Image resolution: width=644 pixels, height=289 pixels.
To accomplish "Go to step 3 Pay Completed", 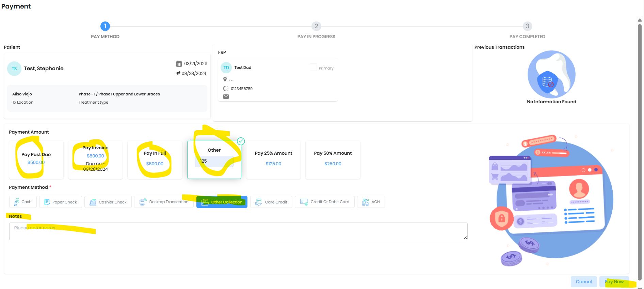I will [x=527, y=26].
